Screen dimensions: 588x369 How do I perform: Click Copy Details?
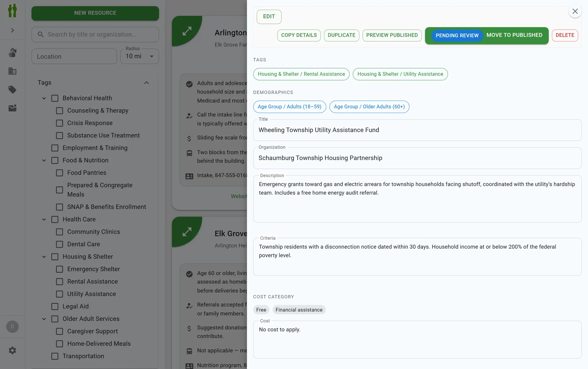coord(299,35)
